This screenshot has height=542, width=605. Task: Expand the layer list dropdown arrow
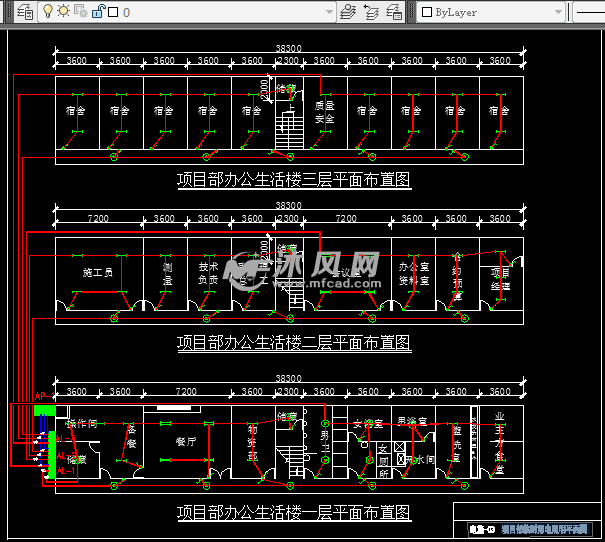click(329, 12)
